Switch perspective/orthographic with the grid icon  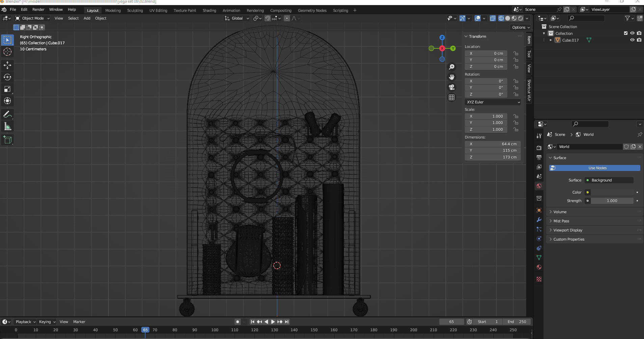coord(452,97)
